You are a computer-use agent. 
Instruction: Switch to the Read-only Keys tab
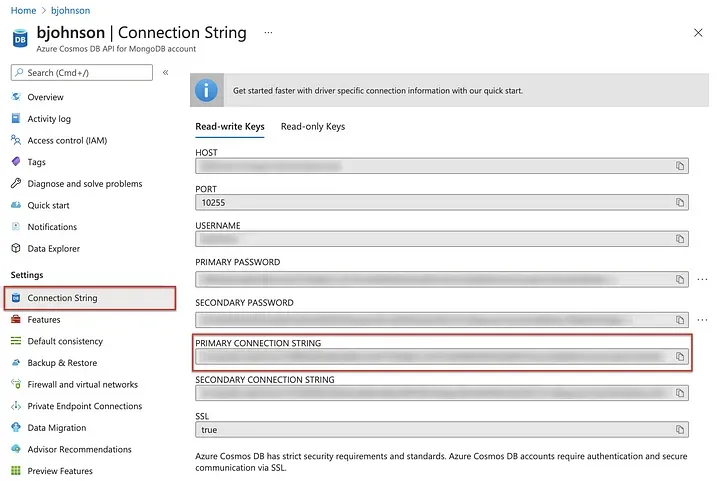pyautogui.click(x=313, y=126)
